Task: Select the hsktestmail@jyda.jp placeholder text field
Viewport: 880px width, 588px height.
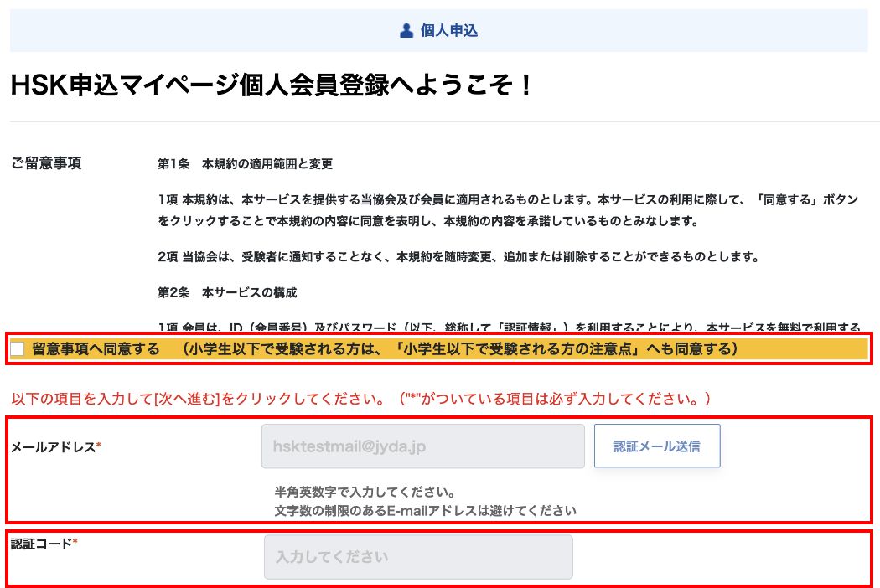Action: (x=423, y=445)
